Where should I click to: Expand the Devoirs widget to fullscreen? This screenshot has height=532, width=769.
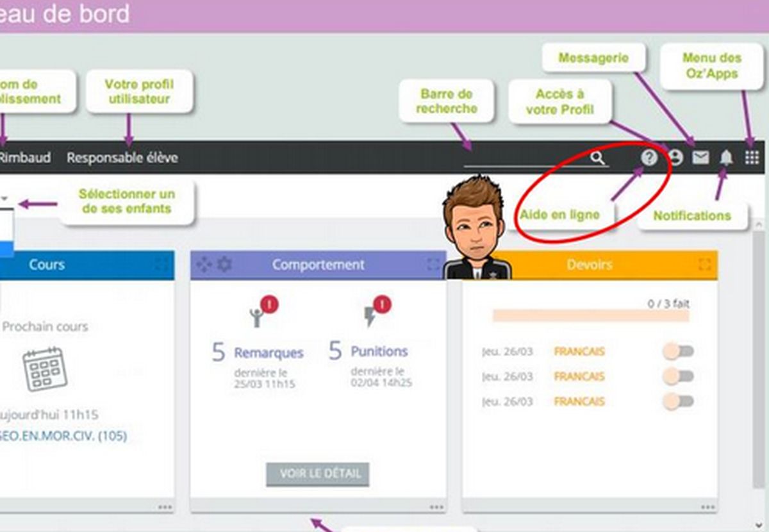[x=705, y=264]
